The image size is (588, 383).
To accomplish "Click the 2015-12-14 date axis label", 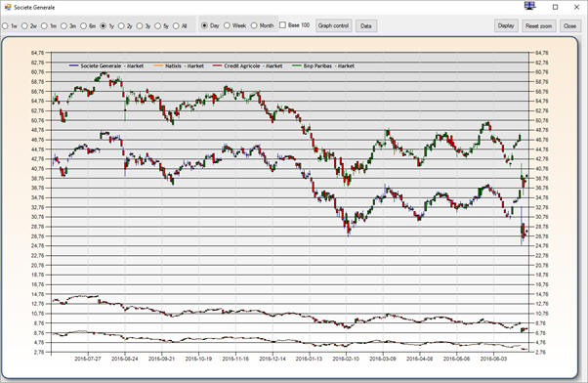I will click(273, 359).
